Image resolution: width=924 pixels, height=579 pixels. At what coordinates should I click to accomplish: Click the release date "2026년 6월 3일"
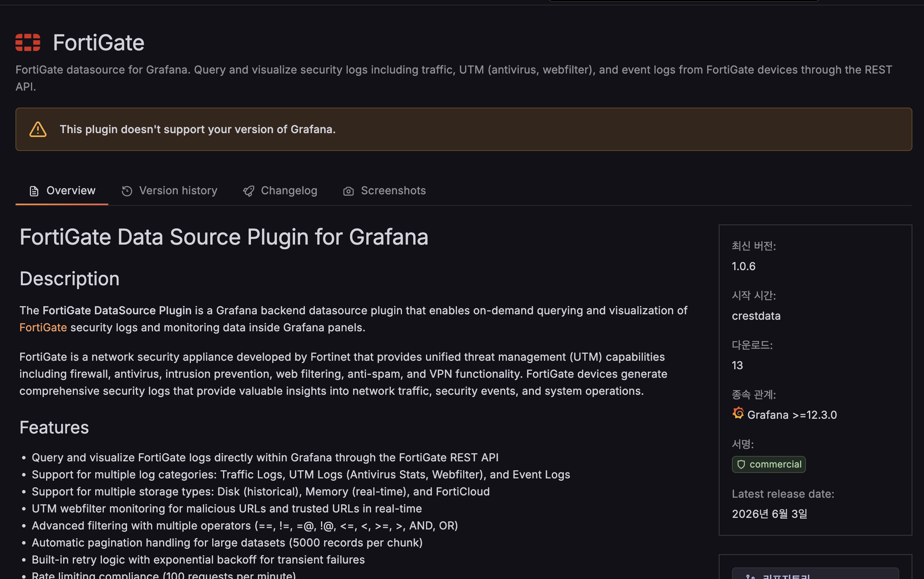[769, 514]
